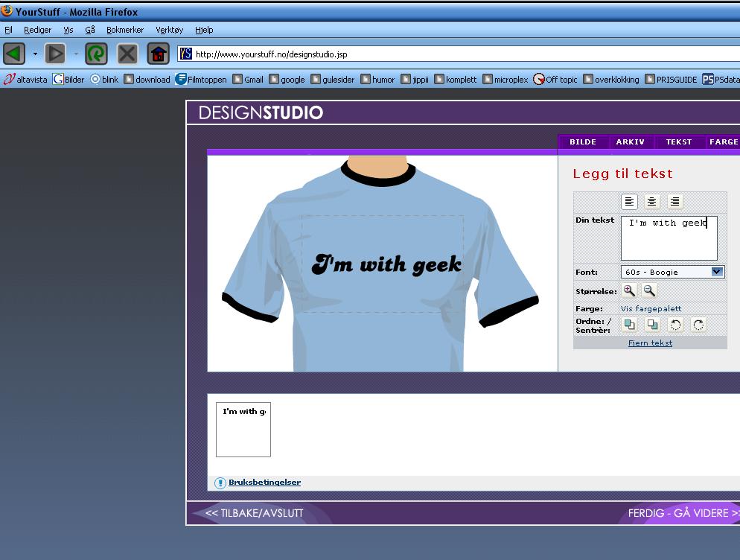Open the google bookmark
This screenshot has height=560, width=740.
click(287, 80)
